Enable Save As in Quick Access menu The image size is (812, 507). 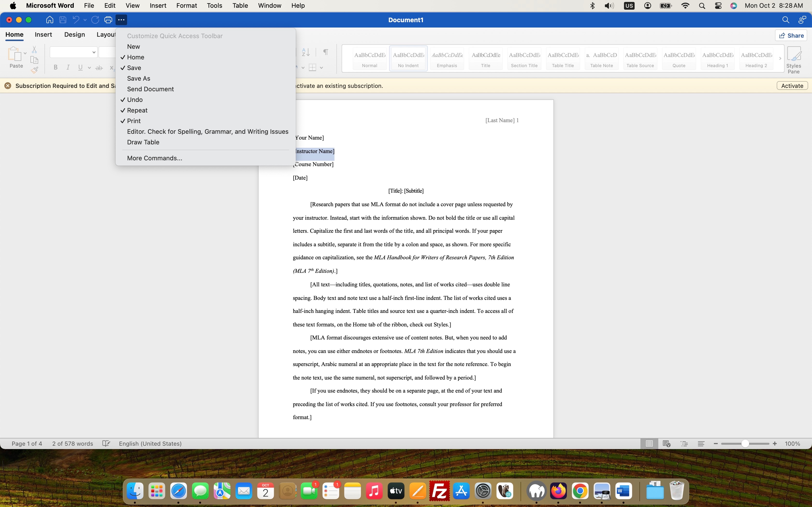(138, 78)
